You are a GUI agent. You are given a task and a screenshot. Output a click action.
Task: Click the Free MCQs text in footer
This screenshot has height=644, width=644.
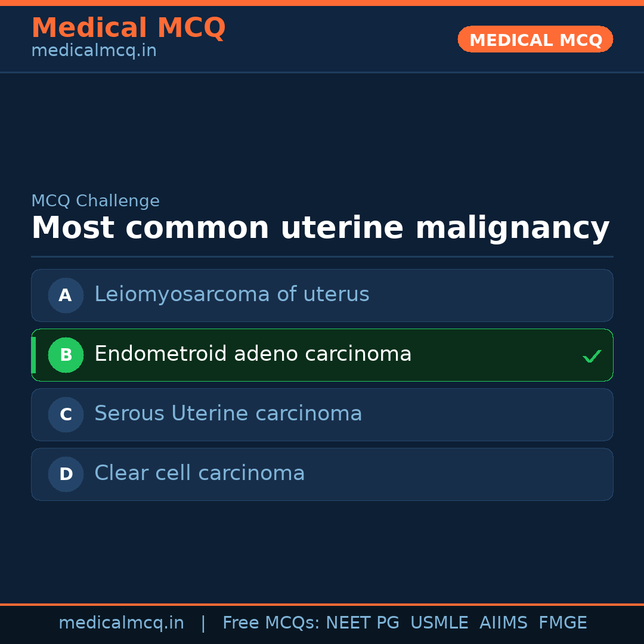271,623
